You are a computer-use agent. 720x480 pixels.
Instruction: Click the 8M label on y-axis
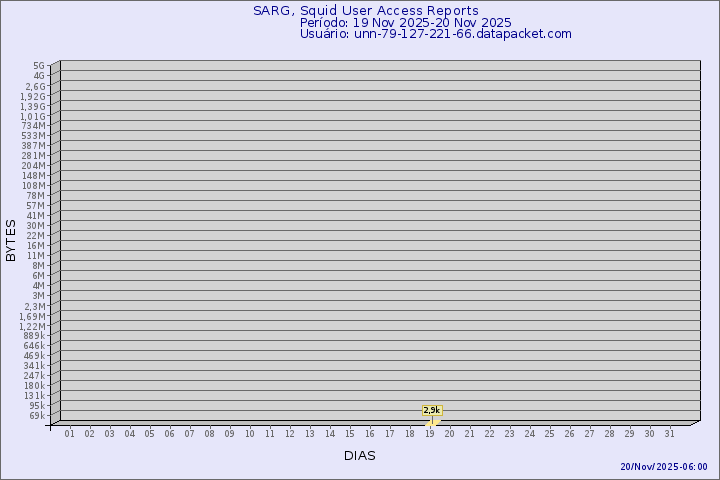click(x=38, y=265)
